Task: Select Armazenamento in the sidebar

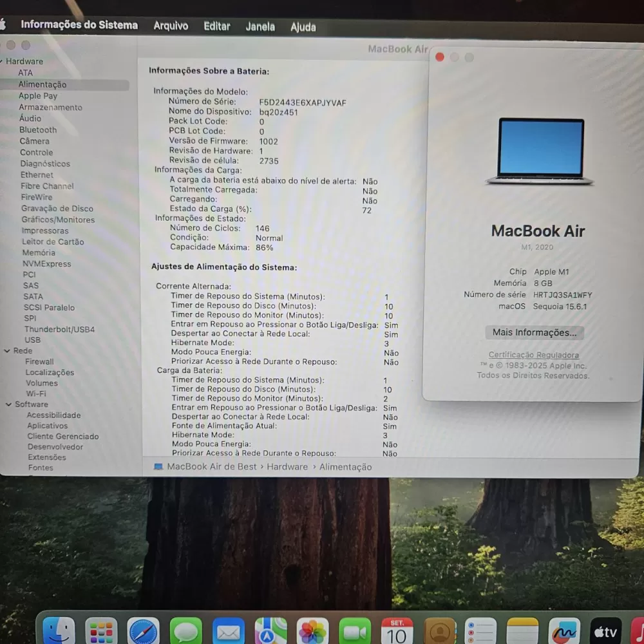Action: coord(50,107)
